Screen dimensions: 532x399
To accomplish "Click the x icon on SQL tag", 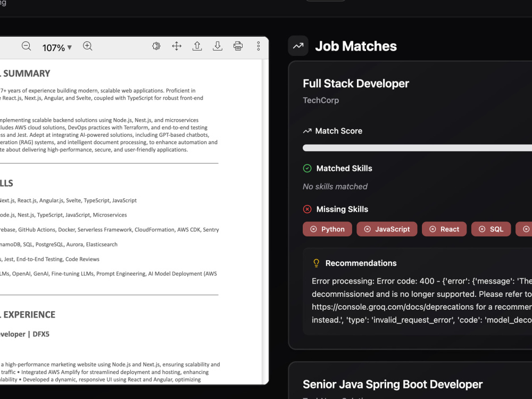I will pyautogui.click(x=482, y=229).
